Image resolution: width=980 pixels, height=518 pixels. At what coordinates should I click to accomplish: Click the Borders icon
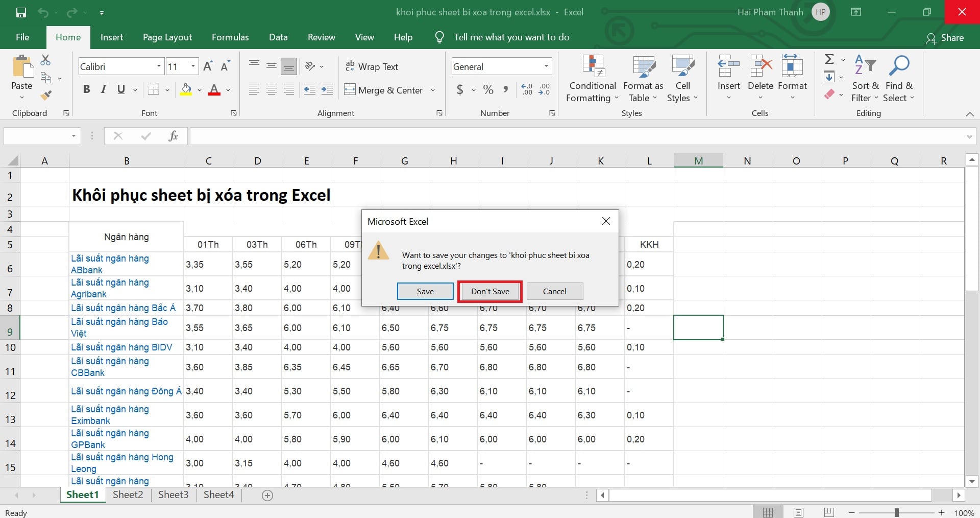pyautogui.click(x=153, y=90)
